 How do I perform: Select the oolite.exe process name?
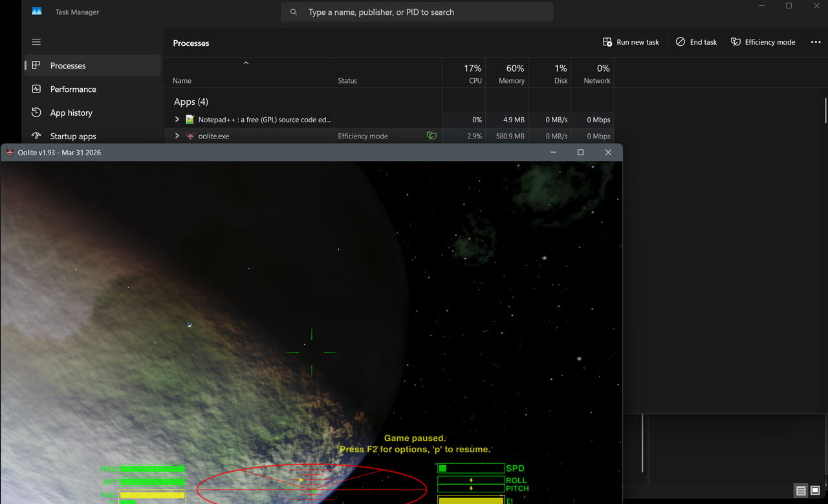coord(213,136)
